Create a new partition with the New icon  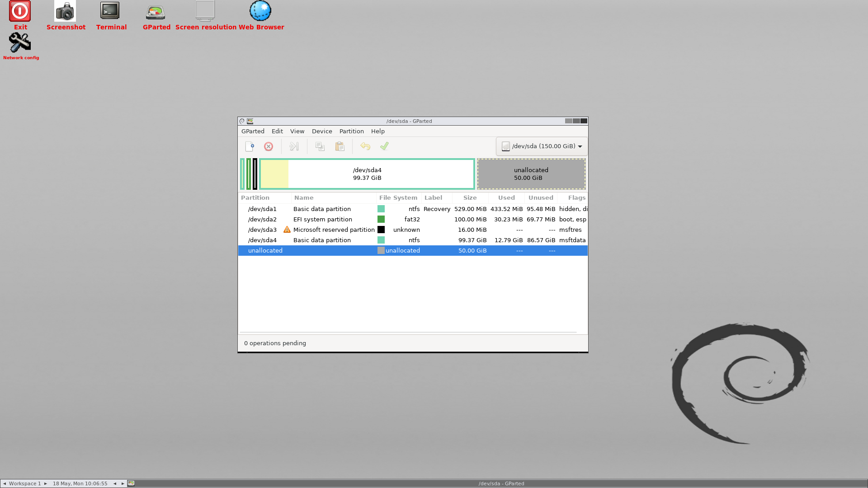point(250,146)
